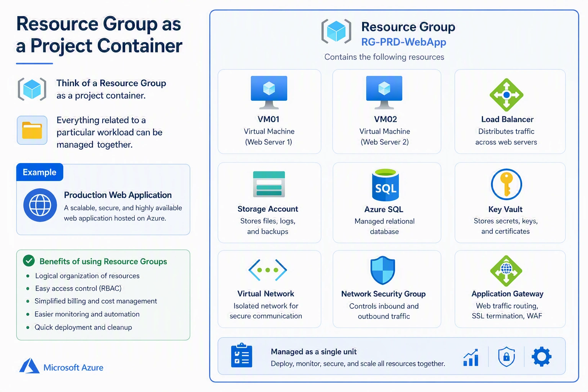Click the clipboard checklist icon
Image resolution: width=588 pixels, height=392 pixels.
(242, 355)
